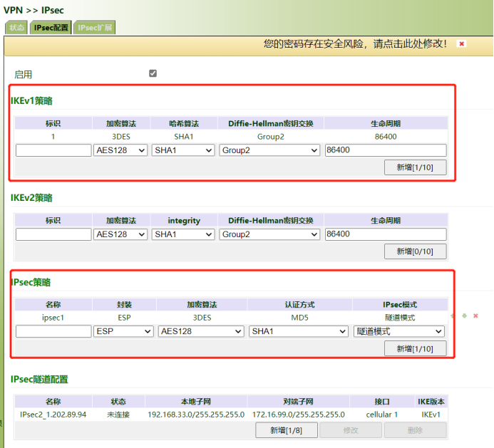Open IKEv2 integrity SHA1 dropdown
The width and height of the screenshot is (494, 448).
tap(183, 234)
